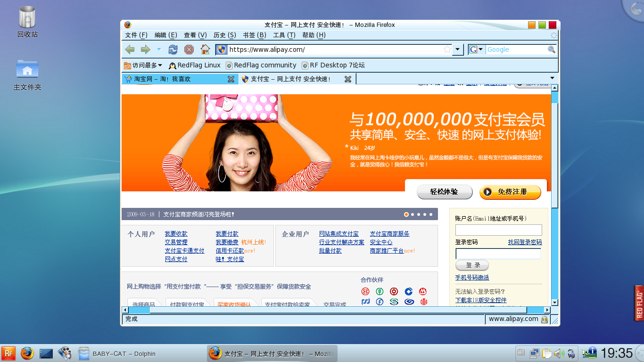Click the Back navigation arrow
This screenshot has width=644, height=362.
click(x=130, y=49)
